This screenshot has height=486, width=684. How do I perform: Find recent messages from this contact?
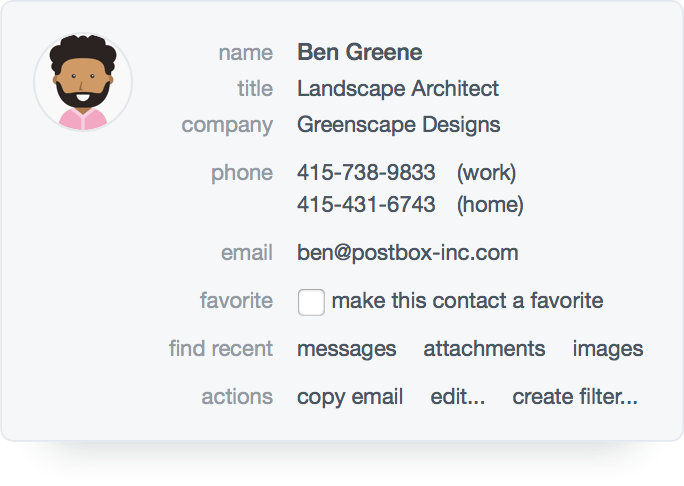tap(346, 349)
